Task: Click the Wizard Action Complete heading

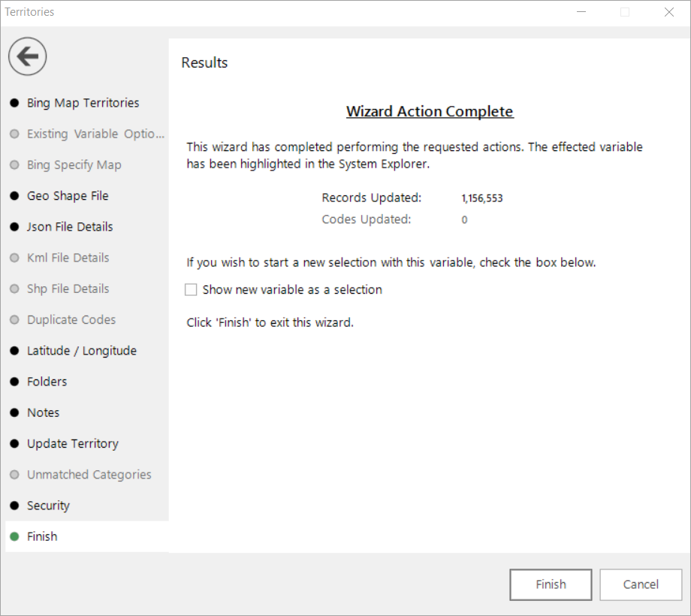Action: click(x=430, y=111)
